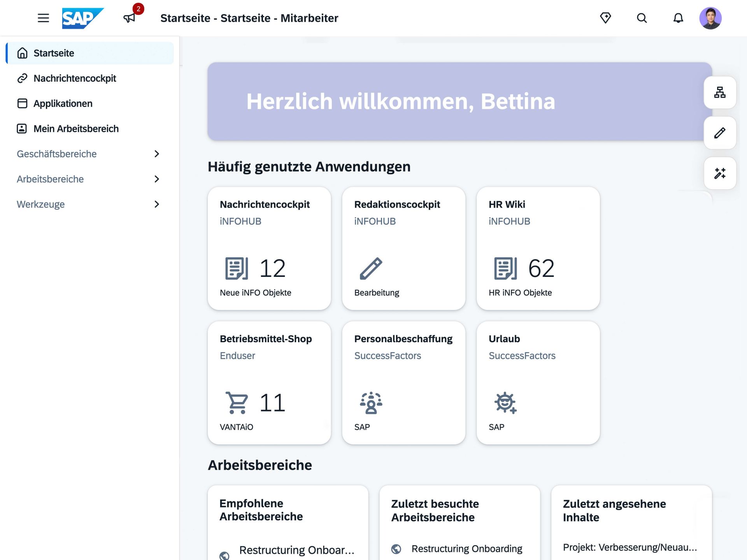Image resolution: width=747 pixels, height=560 pixels.
Task: Click iNFOHUB subtitle on Redaktionscockpit tile
Action: [375, 221]
